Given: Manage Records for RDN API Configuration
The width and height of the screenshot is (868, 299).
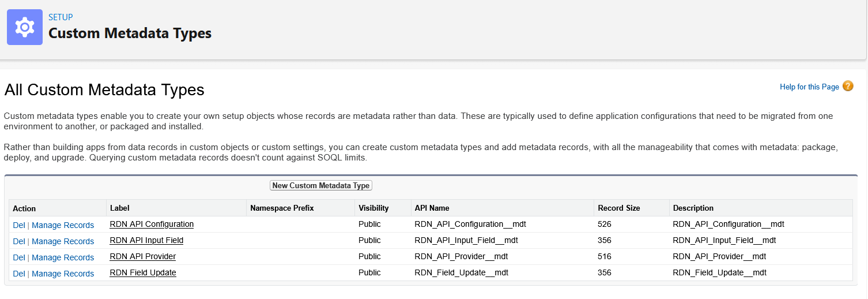Looking at the screenshot, I should [63, 225].
